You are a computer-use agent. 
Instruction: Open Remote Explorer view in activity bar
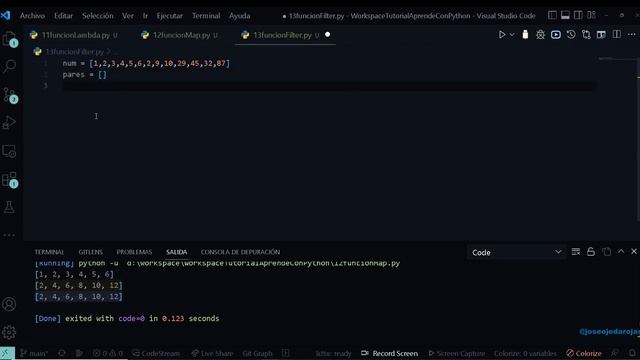(9, 151)
